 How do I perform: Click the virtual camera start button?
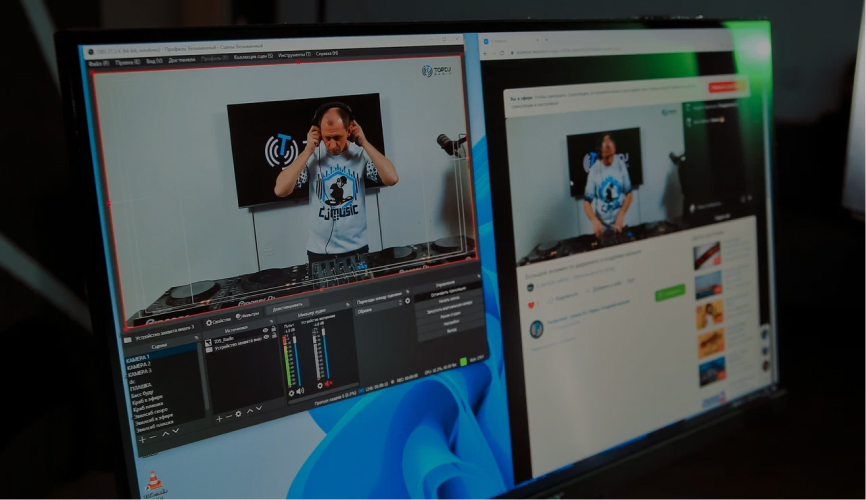(449, 308)
